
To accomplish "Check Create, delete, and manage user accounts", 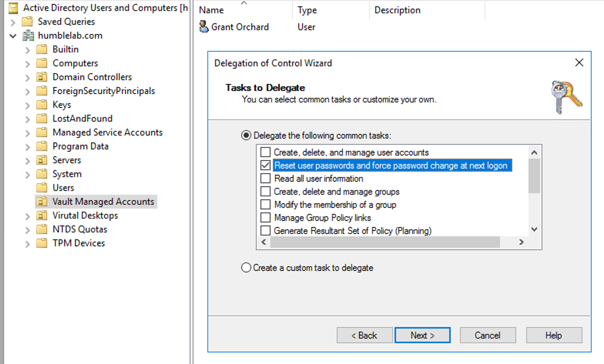I will tap(265, 152).
